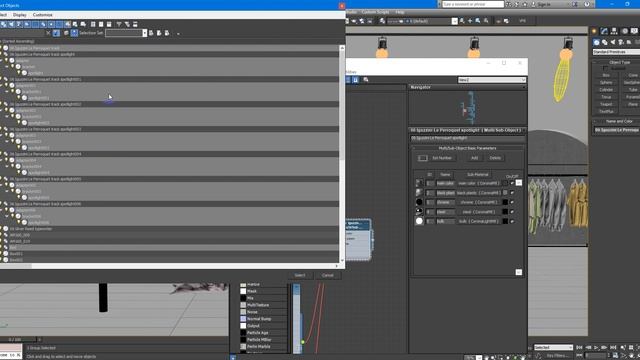Click the sample sphere icon for chrome material
Image resolution: width=640 pixels, height=360 pixels.
click(x=419, y=202)
